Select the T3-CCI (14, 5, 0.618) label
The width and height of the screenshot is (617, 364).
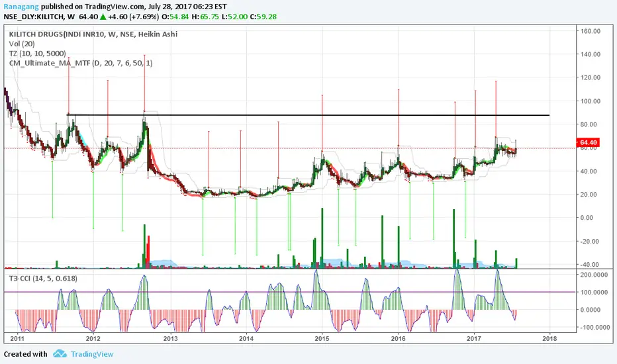pos(43,279)
